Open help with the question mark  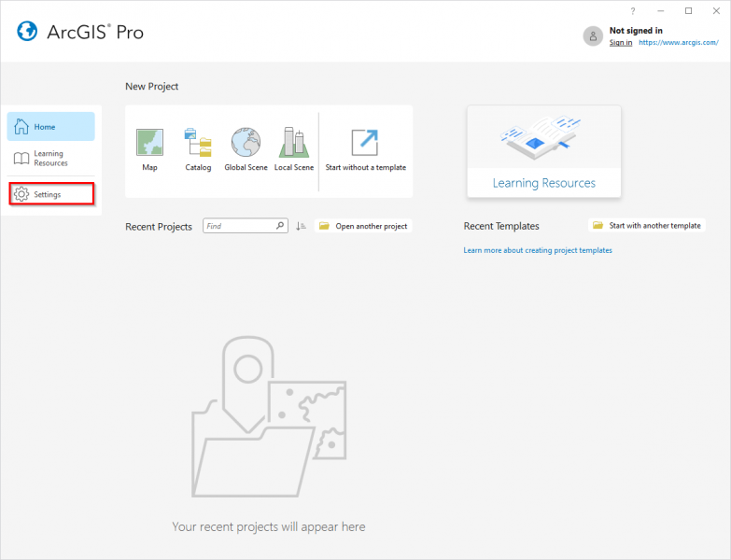pos(633,10)
